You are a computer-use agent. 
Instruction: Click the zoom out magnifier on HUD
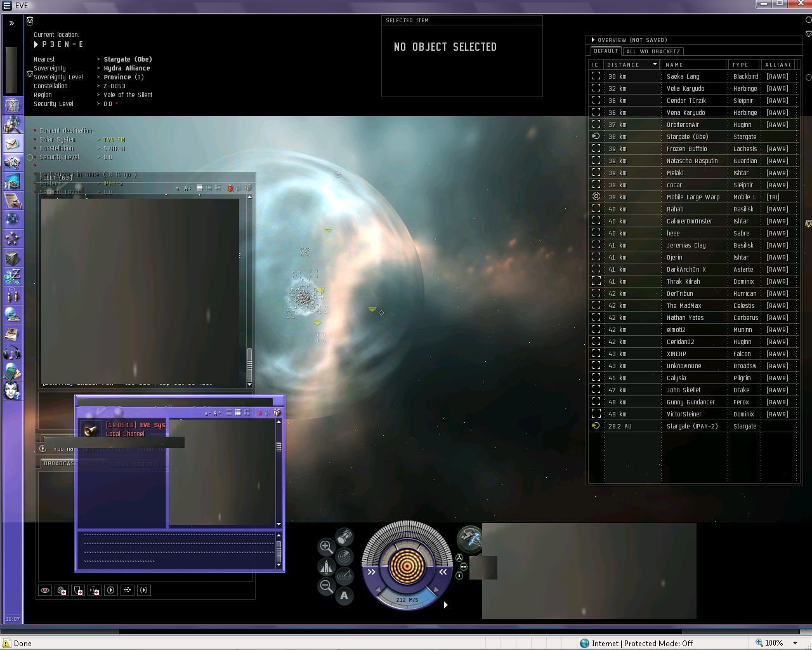point(326,586)
